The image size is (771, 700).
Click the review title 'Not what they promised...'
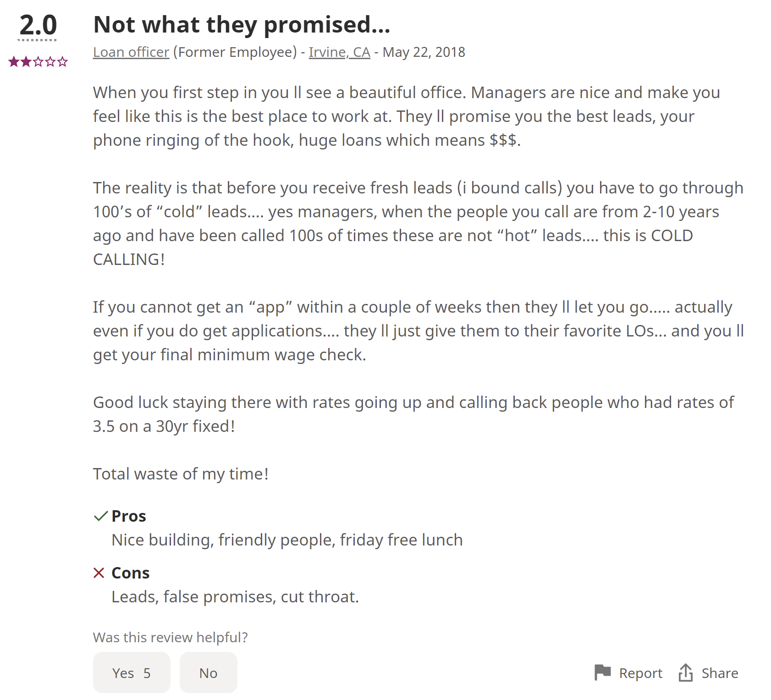point(242,24)
